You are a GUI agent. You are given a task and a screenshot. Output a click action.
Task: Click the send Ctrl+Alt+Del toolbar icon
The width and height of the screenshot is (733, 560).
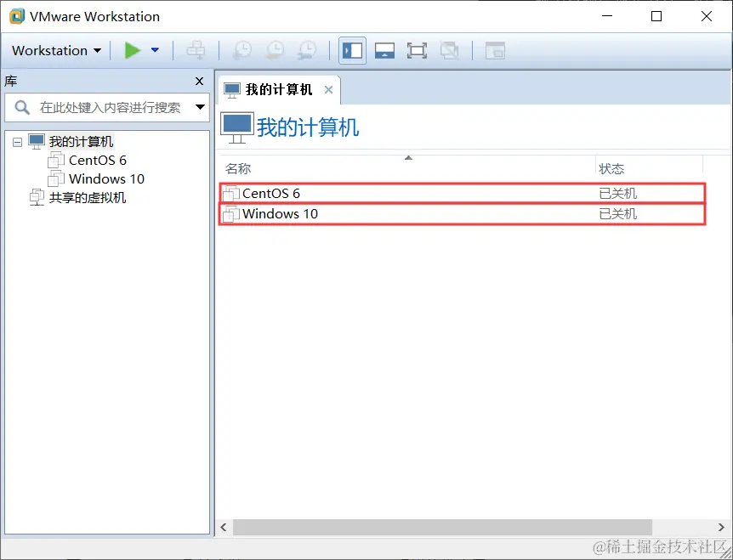(196, 50)
